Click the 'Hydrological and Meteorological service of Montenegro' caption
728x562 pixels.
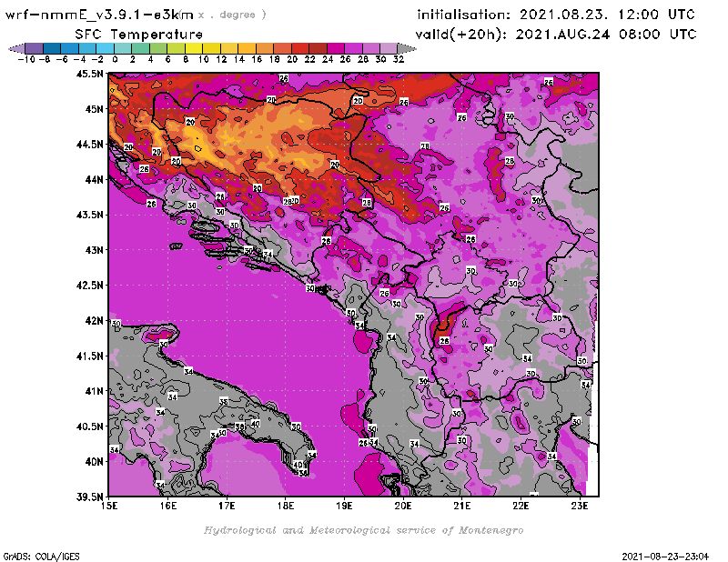pos(363,530)
